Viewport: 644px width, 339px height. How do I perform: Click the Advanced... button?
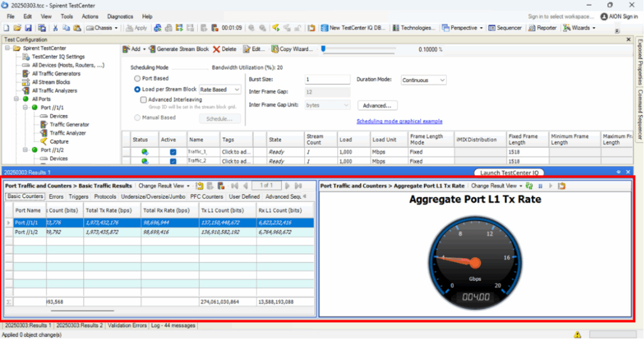pos(377,106)
